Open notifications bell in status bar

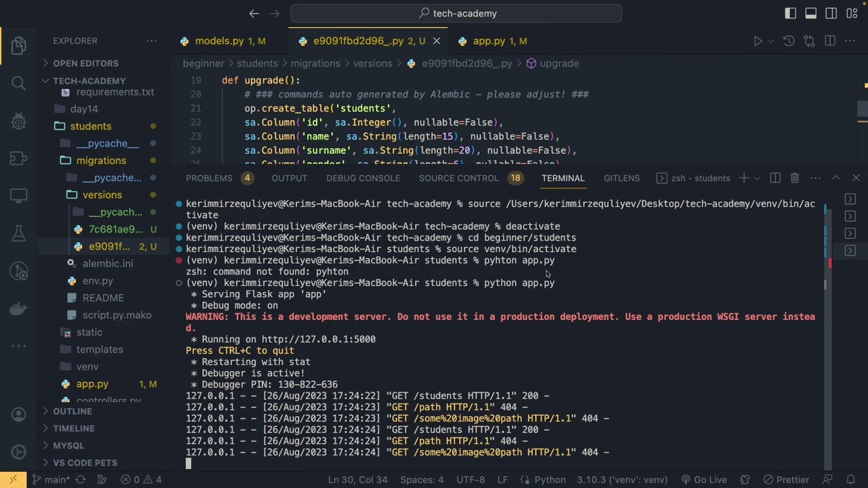850,479
